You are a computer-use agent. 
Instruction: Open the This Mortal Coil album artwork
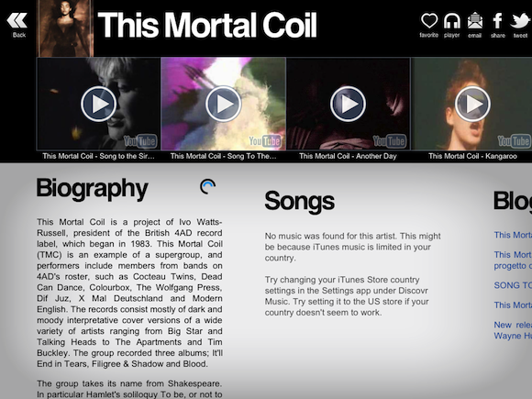65,28
